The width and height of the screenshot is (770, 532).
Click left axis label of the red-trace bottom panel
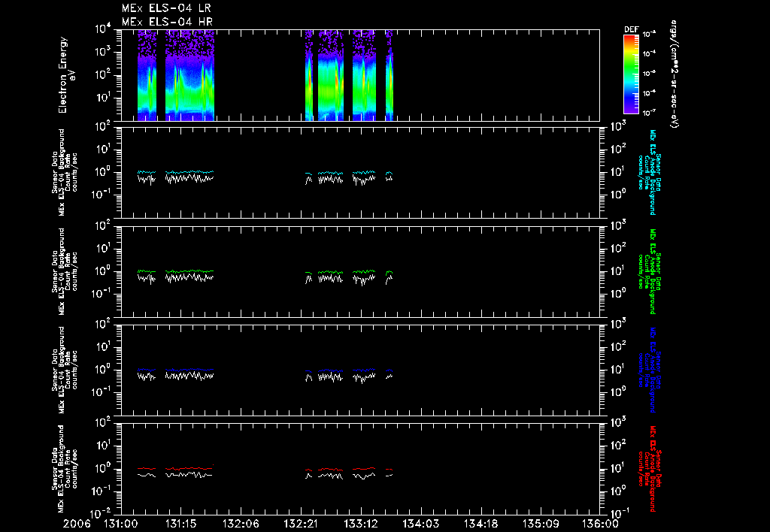click(65, 469)
